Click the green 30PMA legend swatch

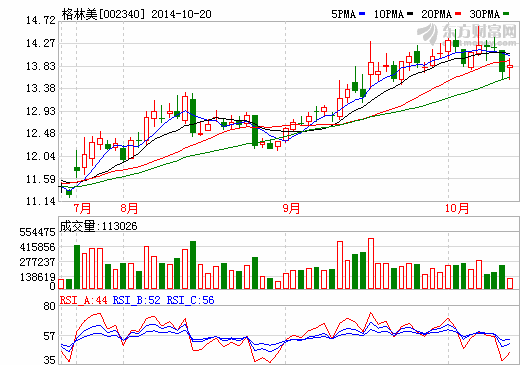point(506,14)
